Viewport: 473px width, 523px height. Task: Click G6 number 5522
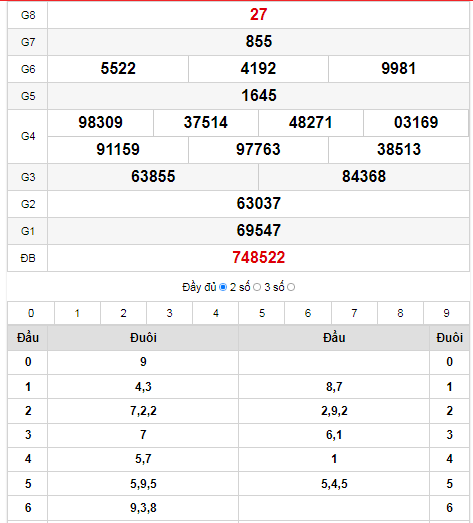(118, 69)
